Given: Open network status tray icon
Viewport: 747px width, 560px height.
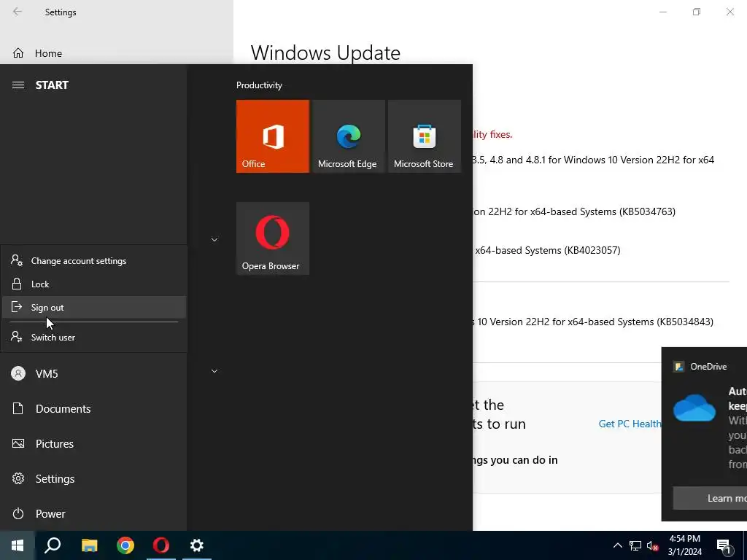Looking at the screenshot, I should pos(635,545).
